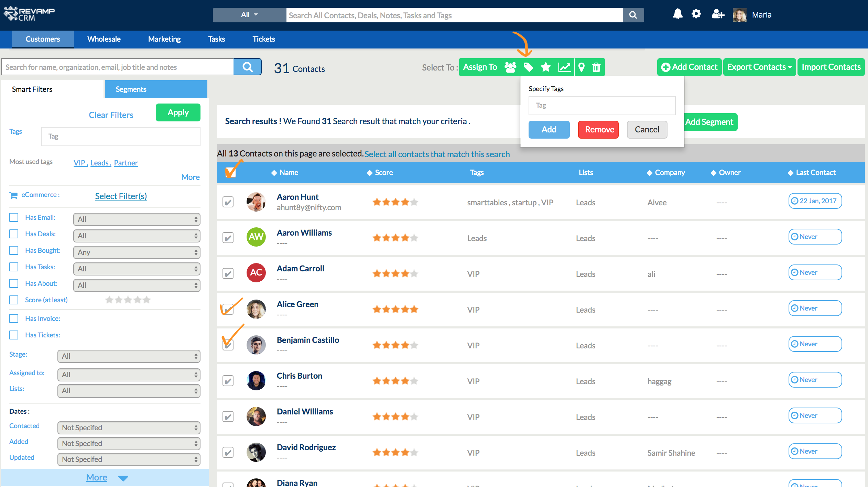Click Select all contacts that match link
Image resolution: width=868 pixels, height=487 pixels.
click(x=437, y=154)
